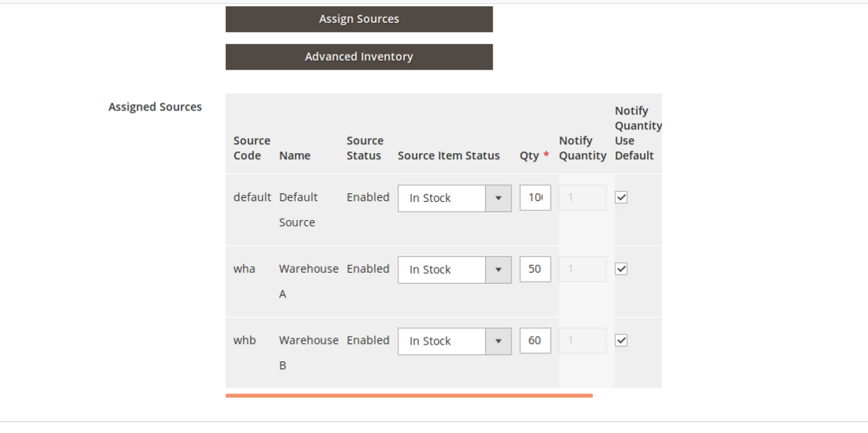
Task: Click the orange horizontal scrollbar below the table
Action: [409, 395]
